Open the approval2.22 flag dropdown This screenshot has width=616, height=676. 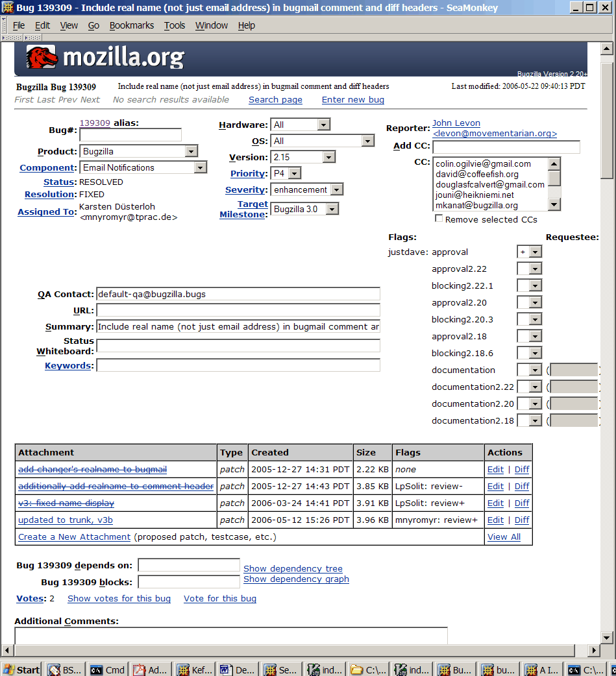529,269
